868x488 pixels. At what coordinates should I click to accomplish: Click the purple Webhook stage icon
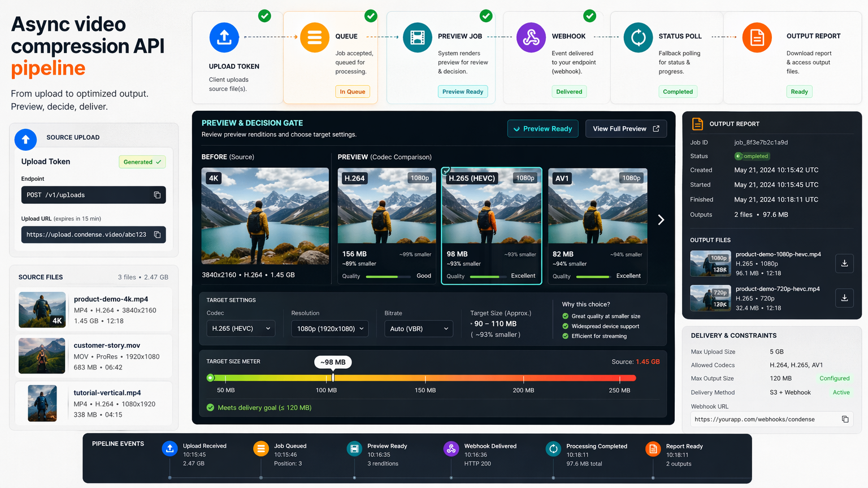coord(531,37)
